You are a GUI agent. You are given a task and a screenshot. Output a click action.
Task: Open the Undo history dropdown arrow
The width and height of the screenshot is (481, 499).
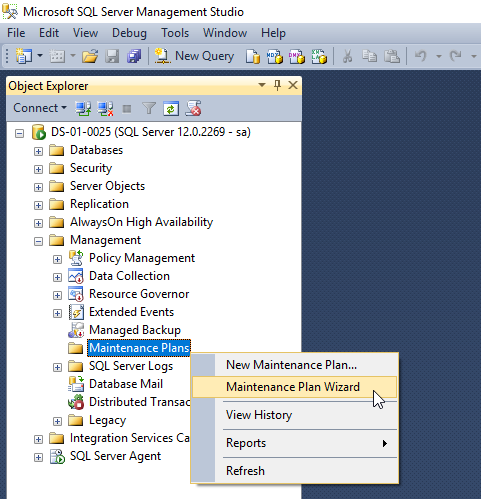click(439, 56)
